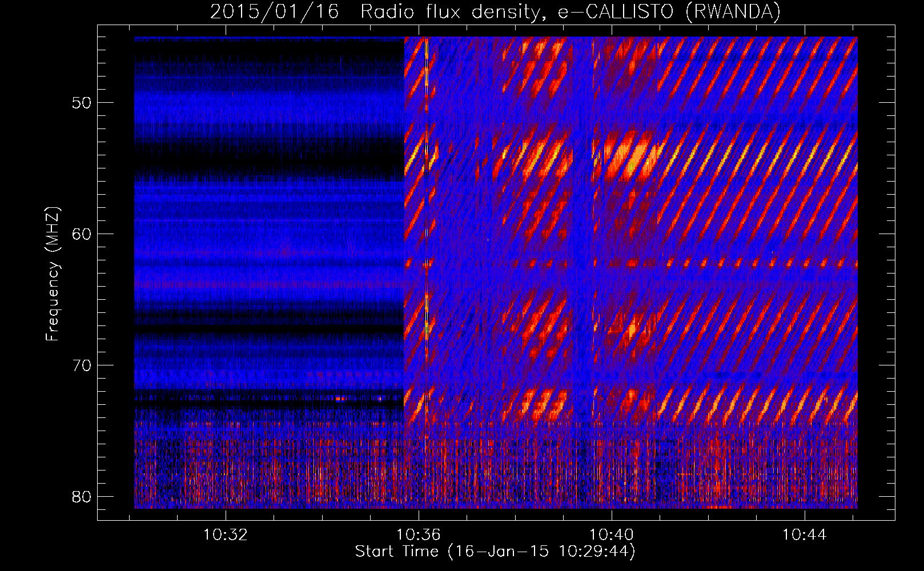924x571 pixels.
Task: Click the '10:32' time axis label
Action: 226,535
